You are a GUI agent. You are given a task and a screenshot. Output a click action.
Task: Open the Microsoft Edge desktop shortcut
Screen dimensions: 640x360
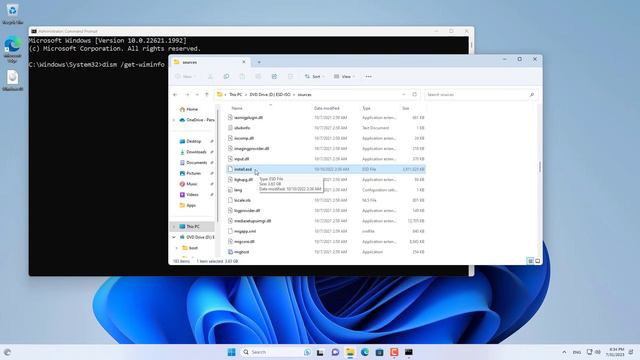pos(13,50)
